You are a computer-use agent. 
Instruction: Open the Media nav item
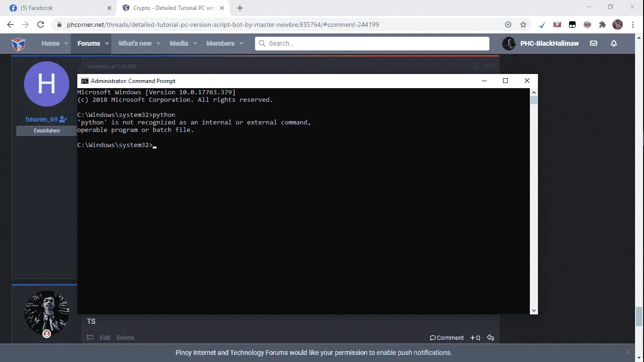(x=179, y=43)
